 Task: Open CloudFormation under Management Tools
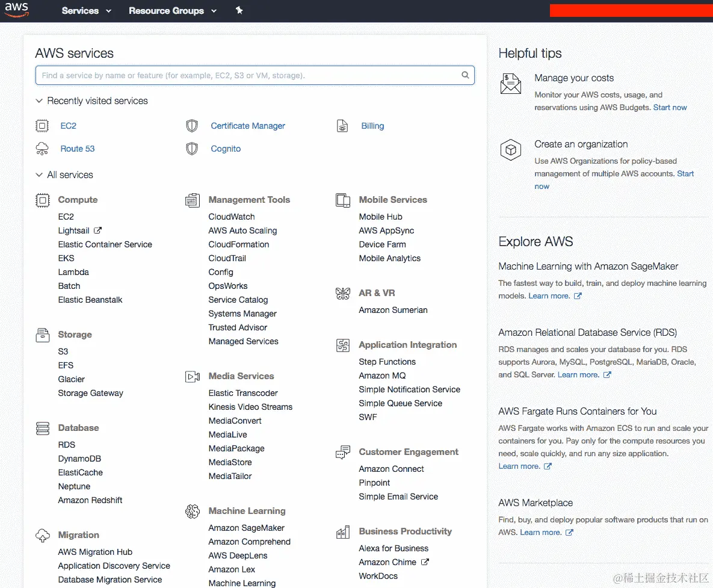tap(239, 244)
